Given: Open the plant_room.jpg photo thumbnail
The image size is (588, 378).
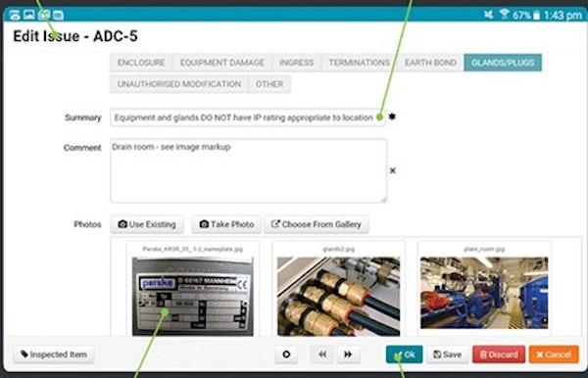Looking at the screenshot, I should click(484, 293).
